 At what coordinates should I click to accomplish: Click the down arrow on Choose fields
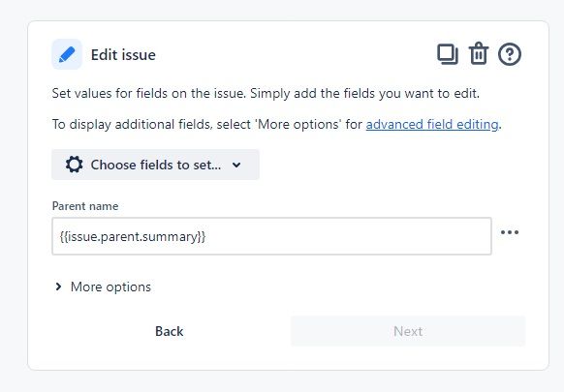tap(236, 165)
